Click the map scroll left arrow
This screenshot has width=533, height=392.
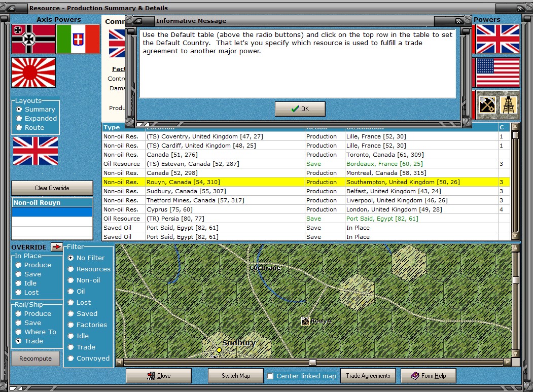(119, 362)
